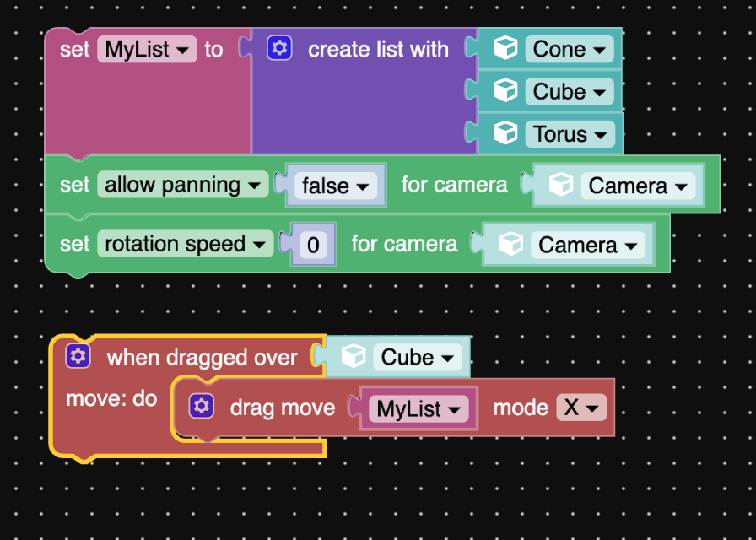The height and width of the screenshot is (540, 756).
Task: Open the Camera dropdown in allow panning row
Action: pyautogui.click(x=637, y=186)
